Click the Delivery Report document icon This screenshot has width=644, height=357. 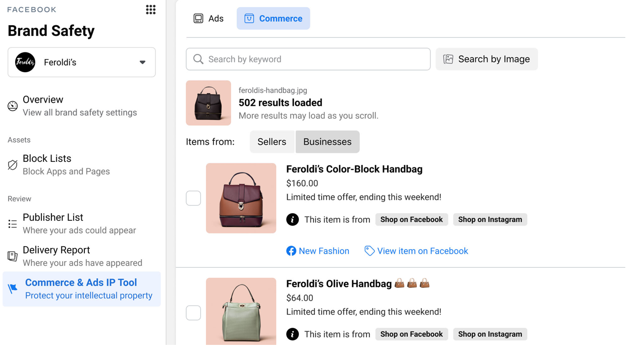[12, 256]
